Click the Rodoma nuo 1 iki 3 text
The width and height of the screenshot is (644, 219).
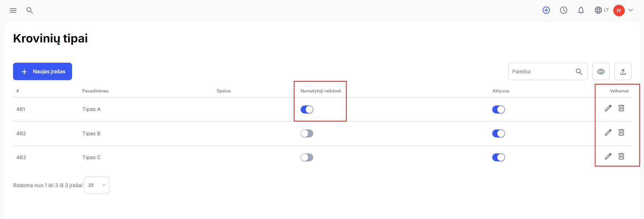coord(48,185)
